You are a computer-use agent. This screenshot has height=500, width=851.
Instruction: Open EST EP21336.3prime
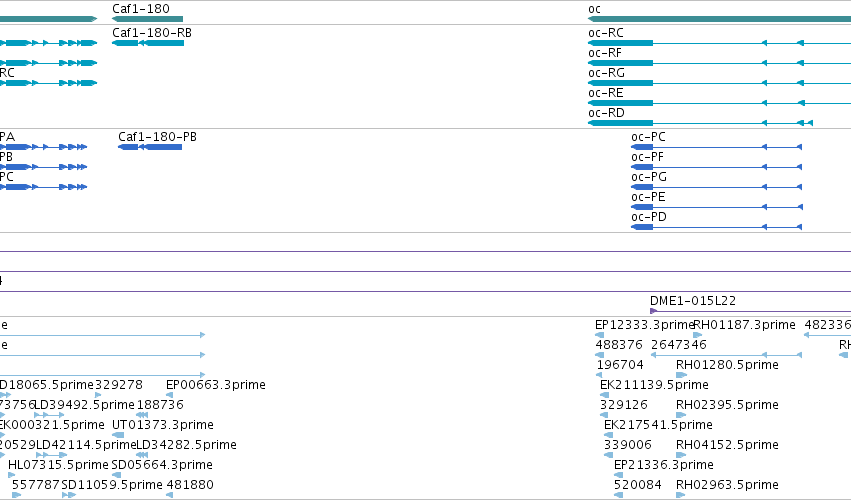(x=664, y=465)
